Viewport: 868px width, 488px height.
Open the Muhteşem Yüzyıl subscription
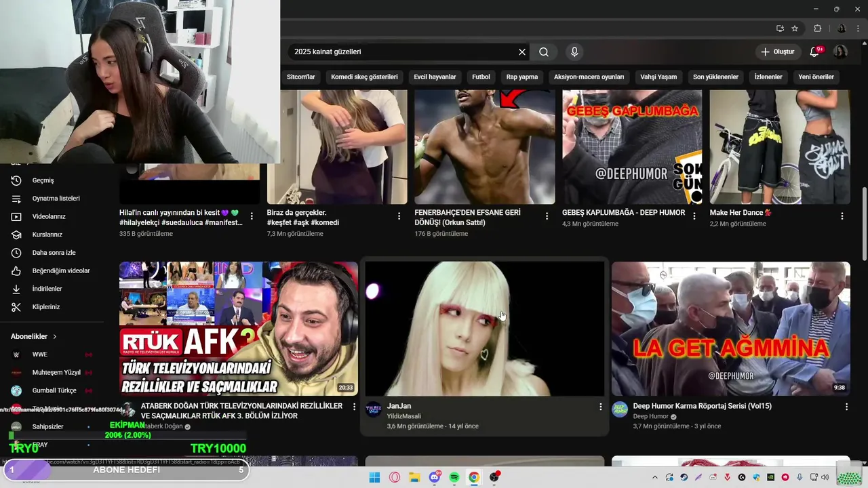pyautogui.click(x=56, y=372)
